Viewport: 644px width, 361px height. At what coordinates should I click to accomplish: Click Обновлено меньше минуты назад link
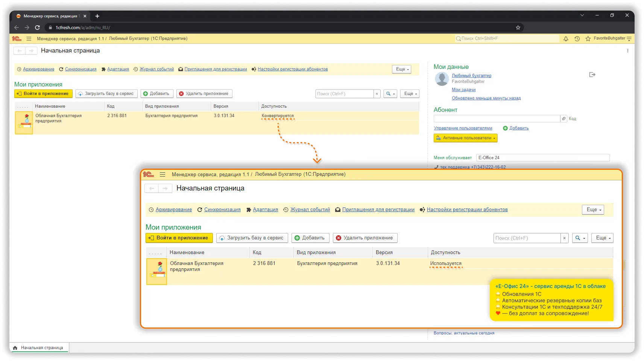coord(486,98)
